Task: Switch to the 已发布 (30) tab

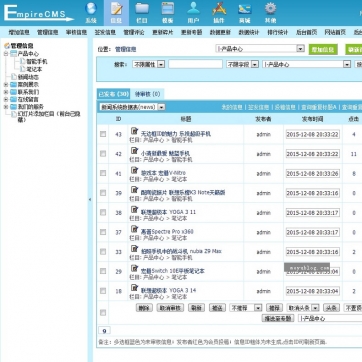Action: click(113, 94)
